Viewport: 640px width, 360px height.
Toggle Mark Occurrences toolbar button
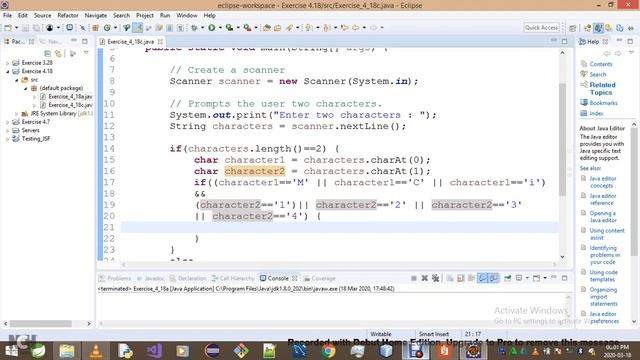[138, 28]
